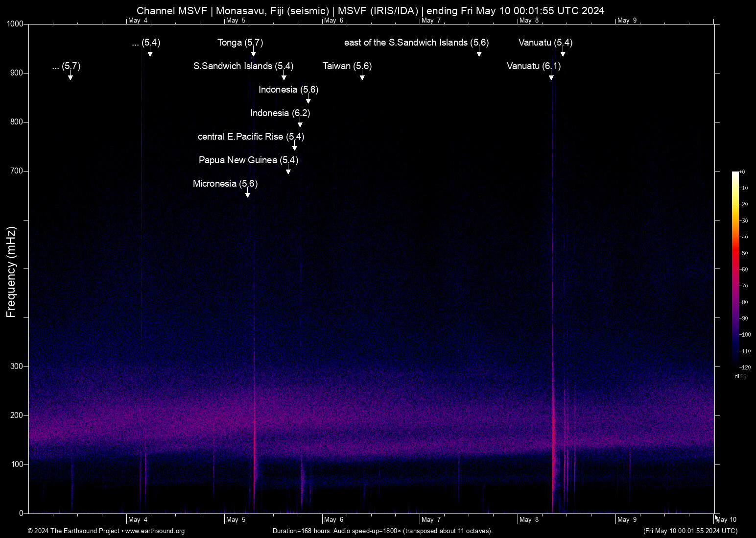Click the Channel MSVF title at the top
The width and height of the screenshot is (756, 538).
point(370,10)
